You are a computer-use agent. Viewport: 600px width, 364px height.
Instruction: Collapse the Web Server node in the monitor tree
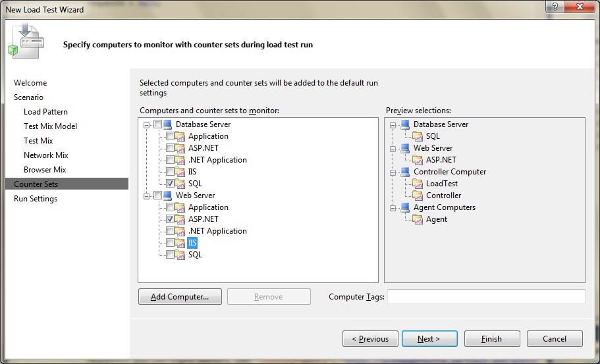click(x=147, y=196)
